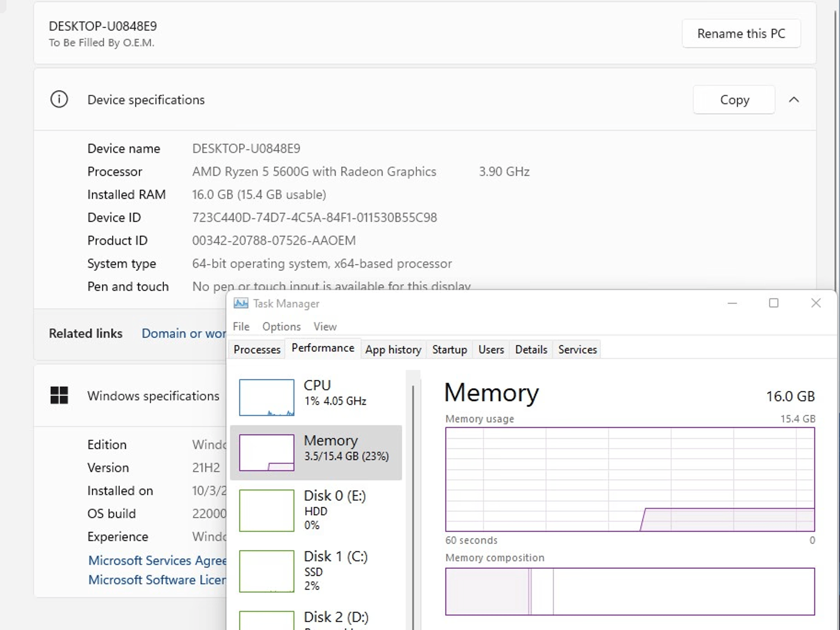840x630 pixels.
Task: Open the File menu in Task Manager
Action: click(x=241, y=326)
